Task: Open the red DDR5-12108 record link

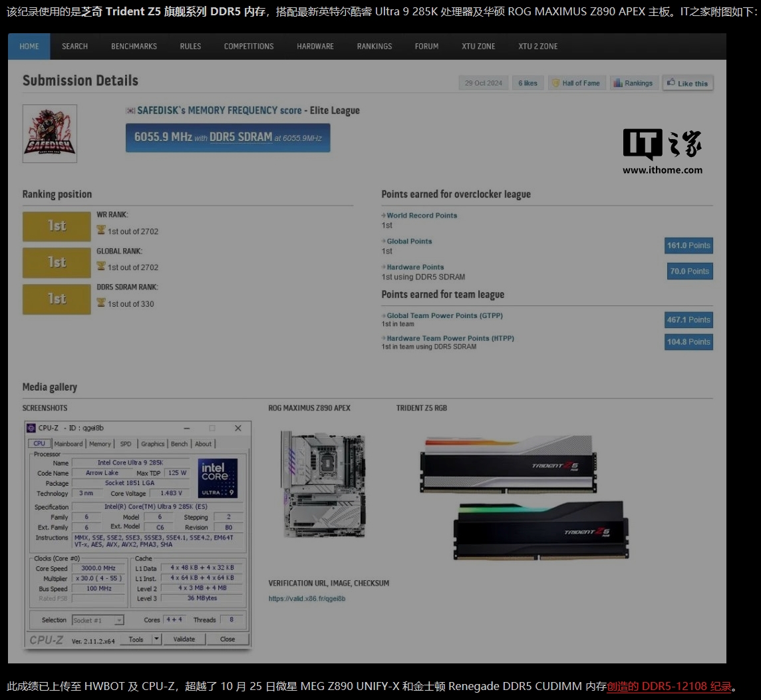Action: click(669, 687)
